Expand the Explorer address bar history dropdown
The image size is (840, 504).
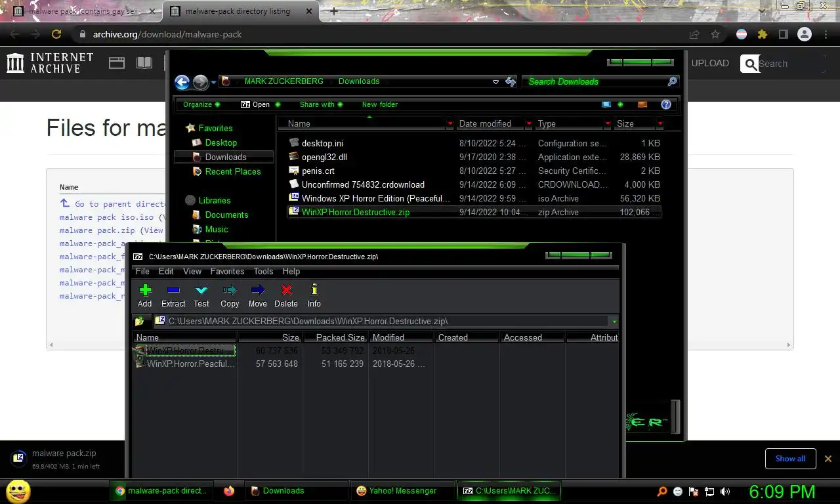[495, 82]
